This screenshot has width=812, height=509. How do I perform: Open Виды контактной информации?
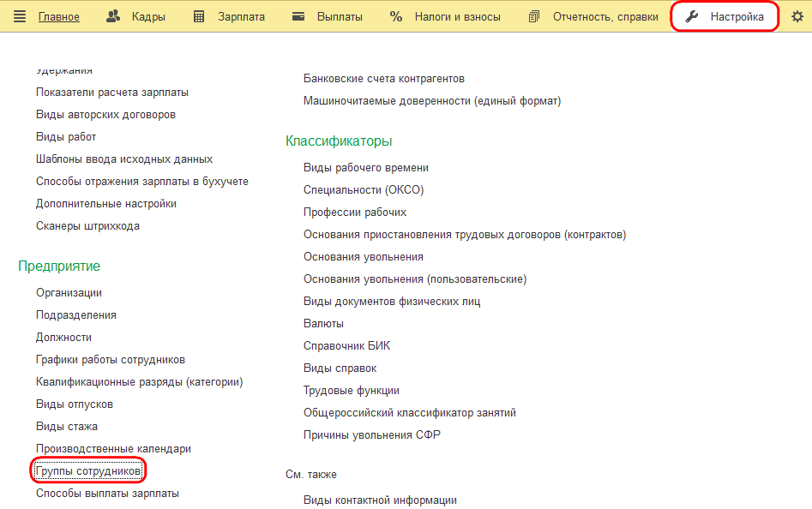(x=380, y=500)
